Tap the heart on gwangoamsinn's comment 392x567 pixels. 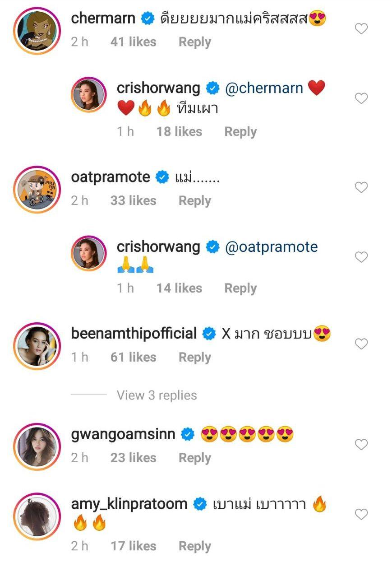pyautogui.click(x=361, y=445)
